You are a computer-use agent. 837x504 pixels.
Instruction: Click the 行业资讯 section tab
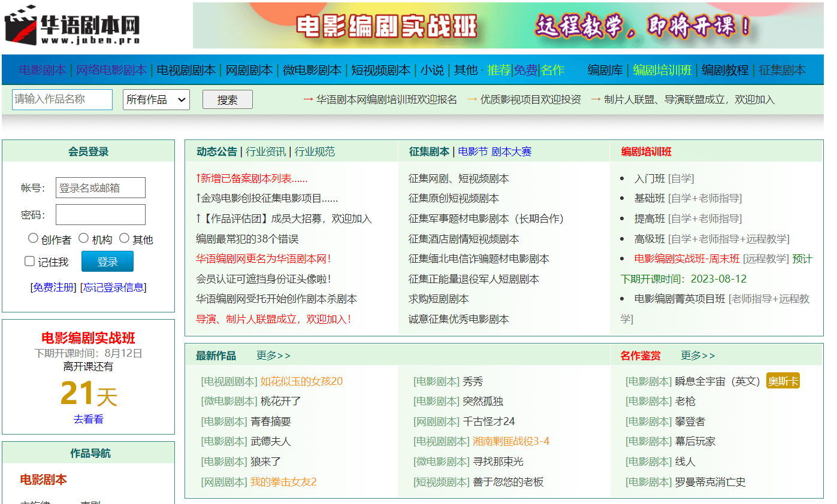[x=266, y=151]
